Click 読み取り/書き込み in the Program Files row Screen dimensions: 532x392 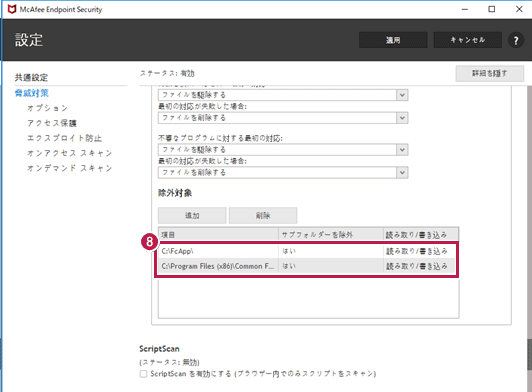(417, 266)
